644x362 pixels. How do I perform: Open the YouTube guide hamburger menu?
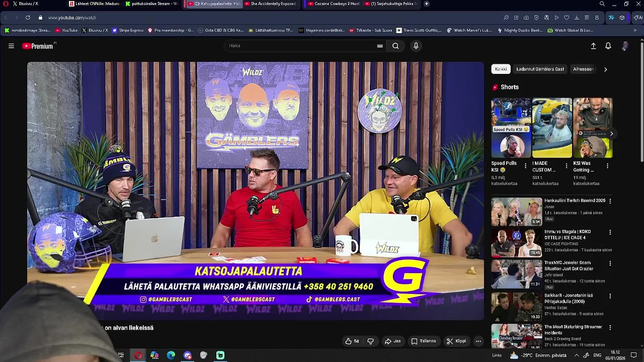tap(11, 46)
